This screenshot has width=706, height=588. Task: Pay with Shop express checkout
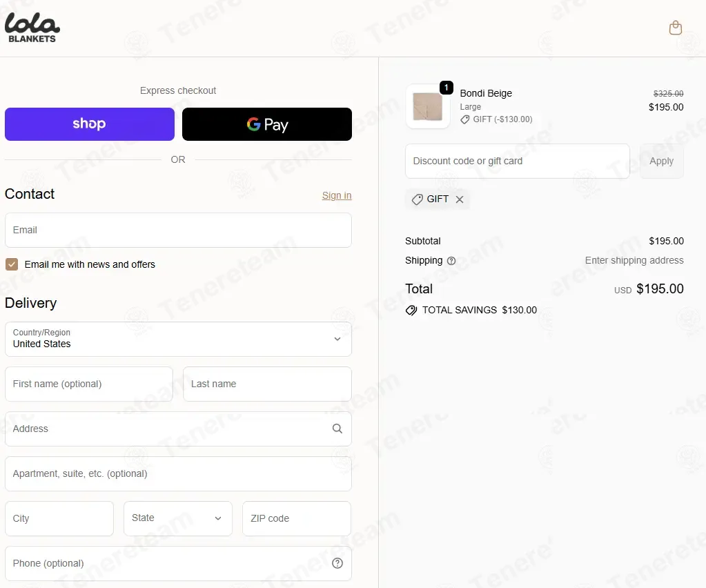coord(90,124)
